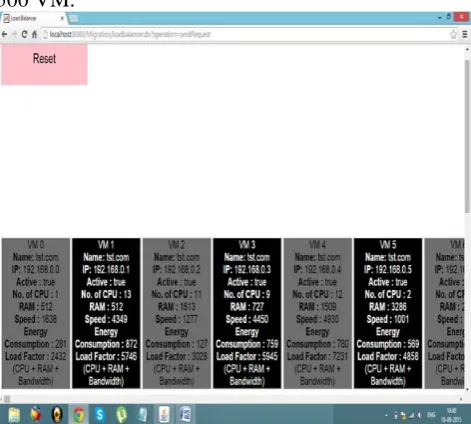This screenshot has width=471, height=424.
Task: Click the browser forward arrow
Action: (14, 34)
